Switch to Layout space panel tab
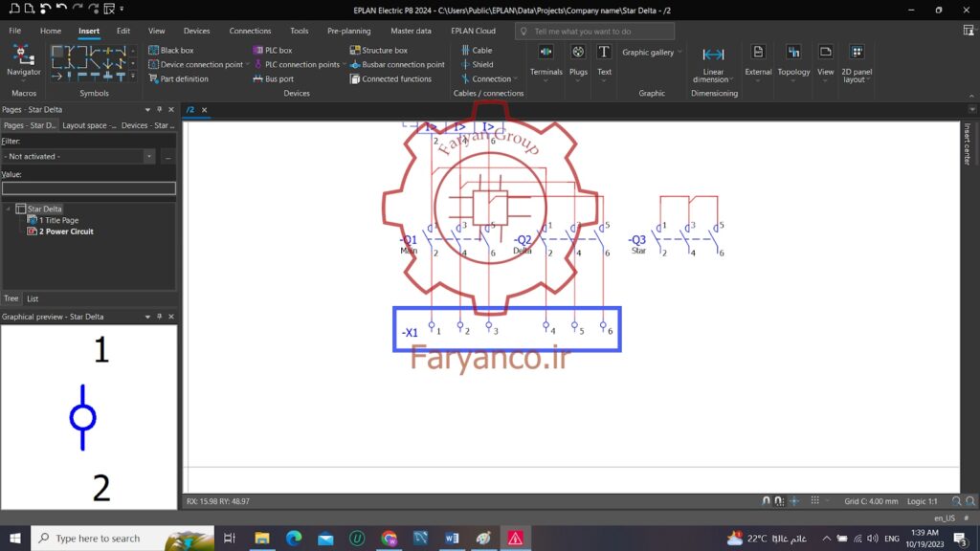The width and height of the screenshot is (980, 551). tap(89, 125)
